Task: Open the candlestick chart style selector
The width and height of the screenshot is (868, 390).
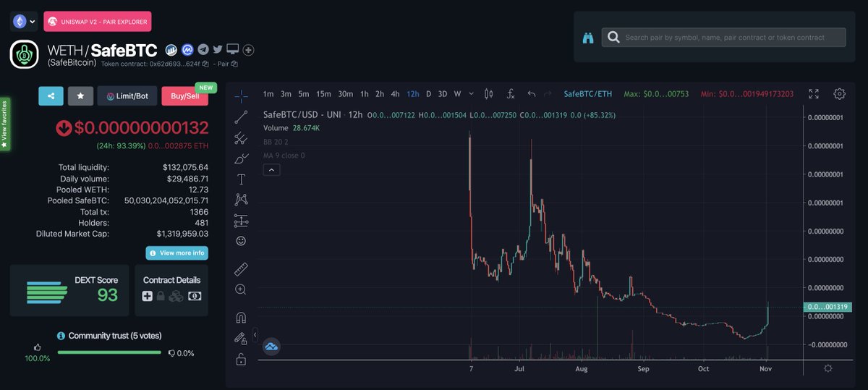Action: (x=488, y=94)
